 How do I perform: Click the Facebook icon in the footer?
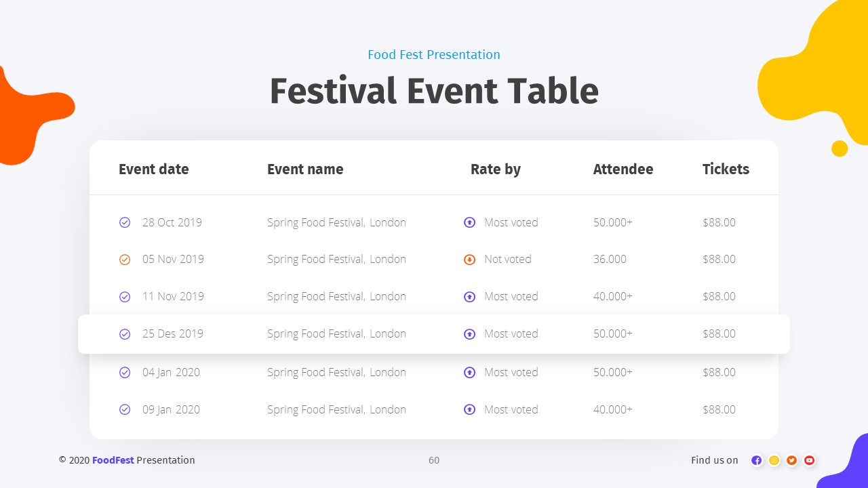click(x=756, y=460)
